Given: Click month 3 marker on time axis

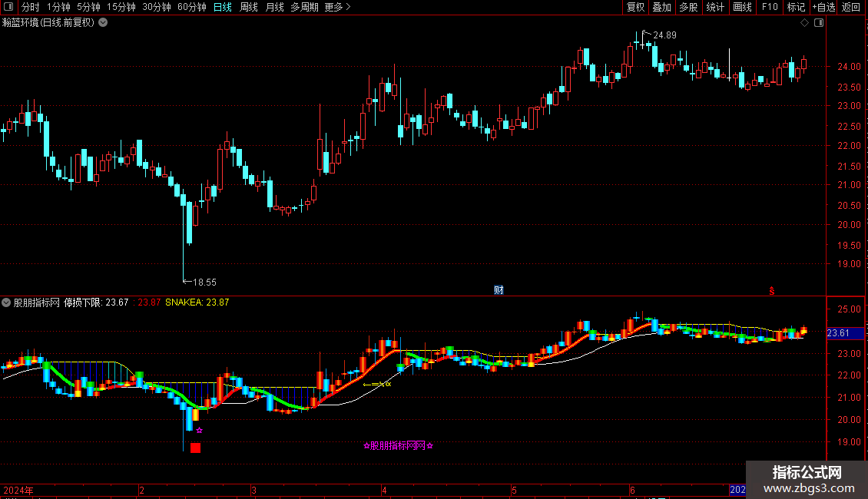Looking at the screenshot, I should point(253,490).
